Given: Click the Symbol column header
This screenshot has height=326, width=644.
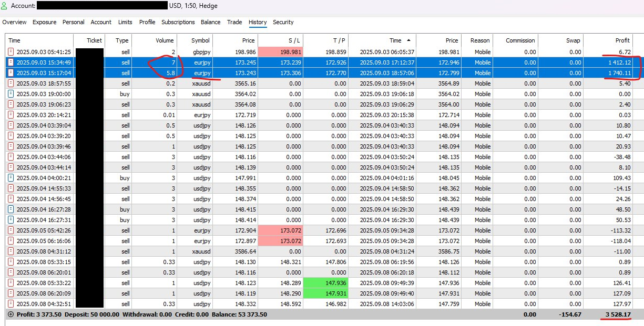Looking at the screenshot, I should tap(200, 40).
